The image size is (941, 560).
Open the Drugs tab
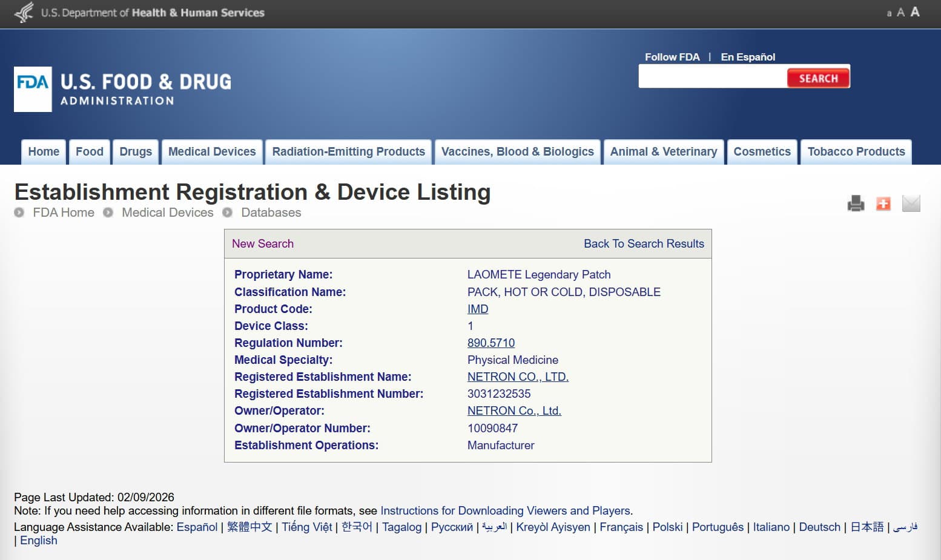tap(136, 152)
